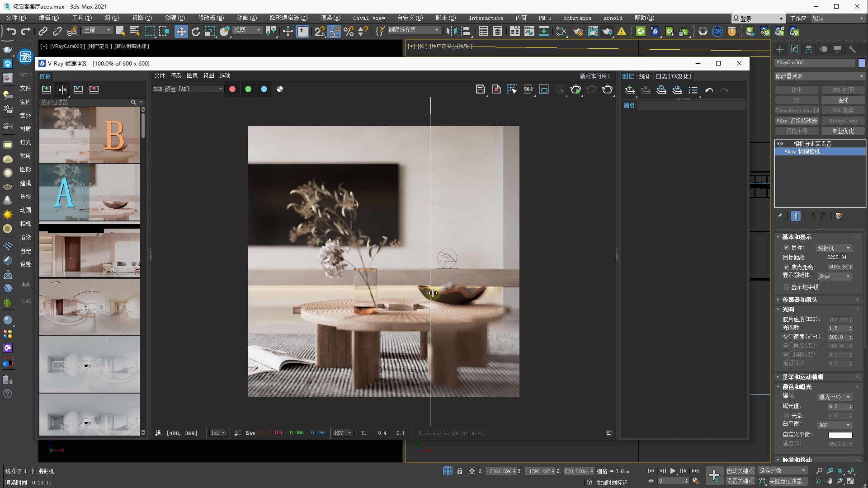Open the 渲染(R) main menu
This screenshot has width=868, height=488.
point(330,18)
